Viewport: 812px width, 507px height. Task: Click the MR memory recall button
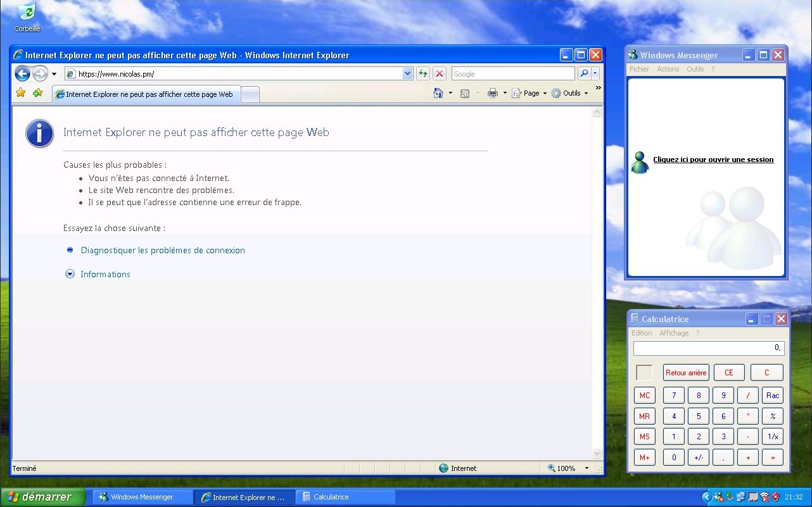pos(645,416)
